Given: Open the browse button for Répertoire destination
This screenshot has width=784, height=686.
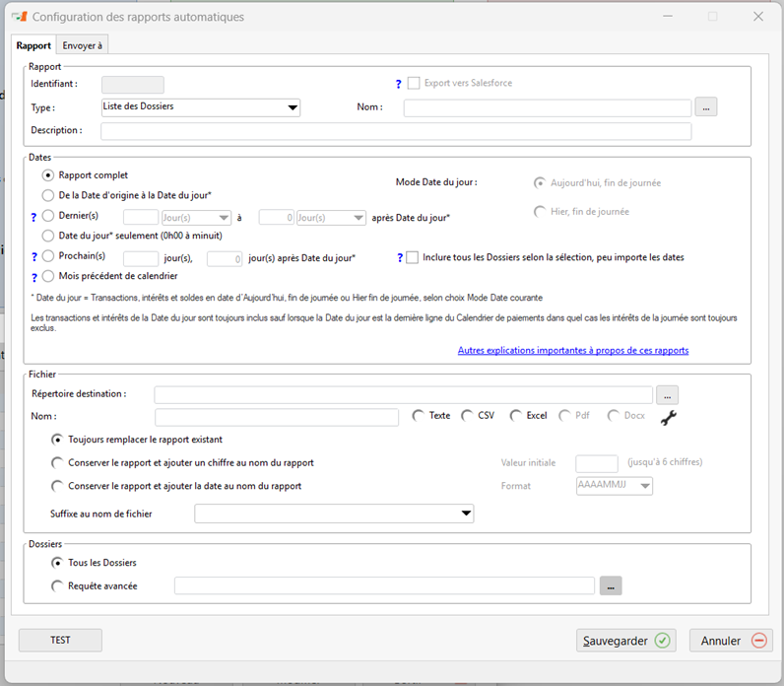Looking at the screenshot, I should 668,394.
